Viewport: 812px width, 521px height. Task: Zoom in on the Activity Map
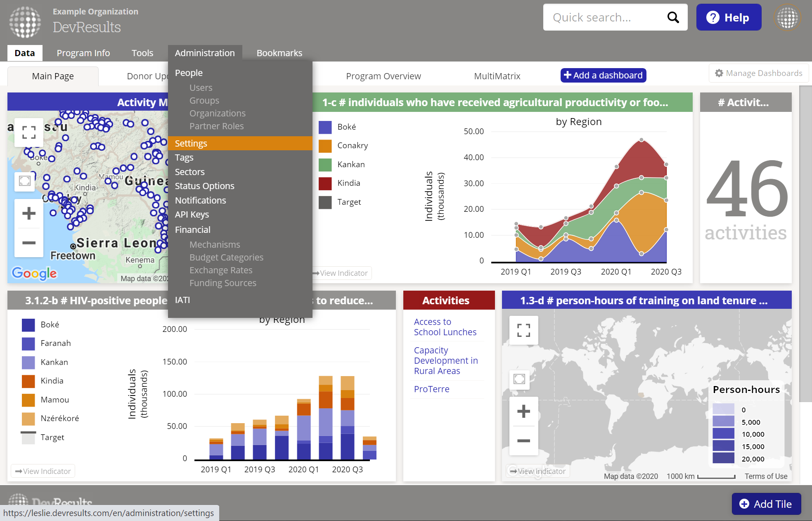29,213
